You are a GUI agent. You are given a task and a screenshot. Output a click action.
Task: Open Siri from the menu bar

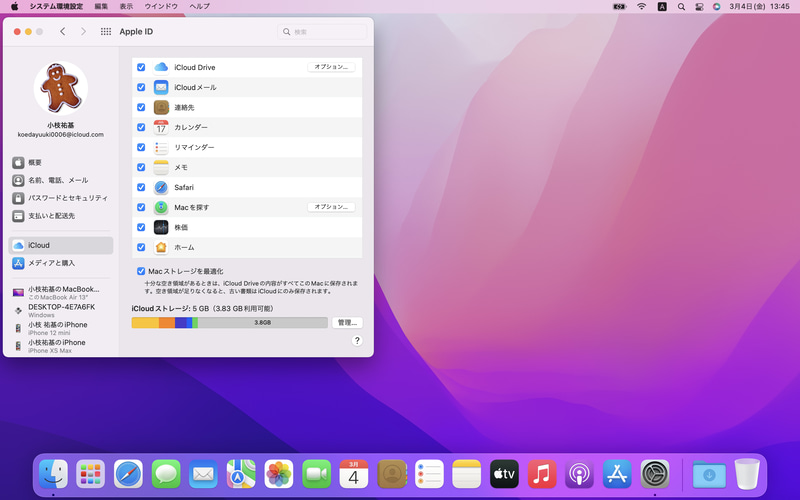tap(717, 6)
